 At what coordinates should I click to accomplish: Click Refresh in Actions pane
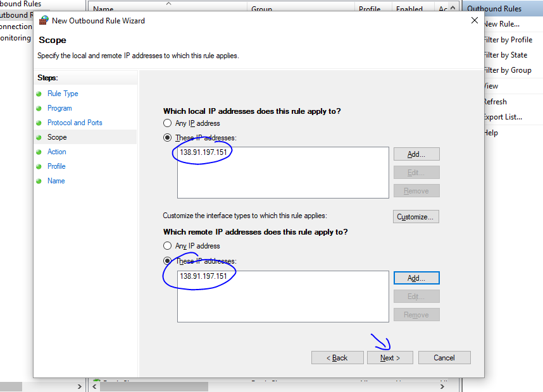495,102
